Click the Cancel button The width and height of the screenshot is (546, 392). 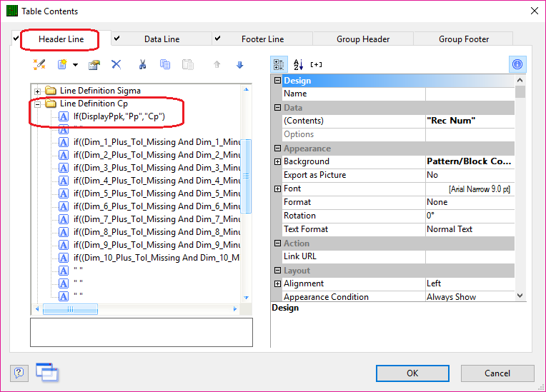(x=497, y=373)
